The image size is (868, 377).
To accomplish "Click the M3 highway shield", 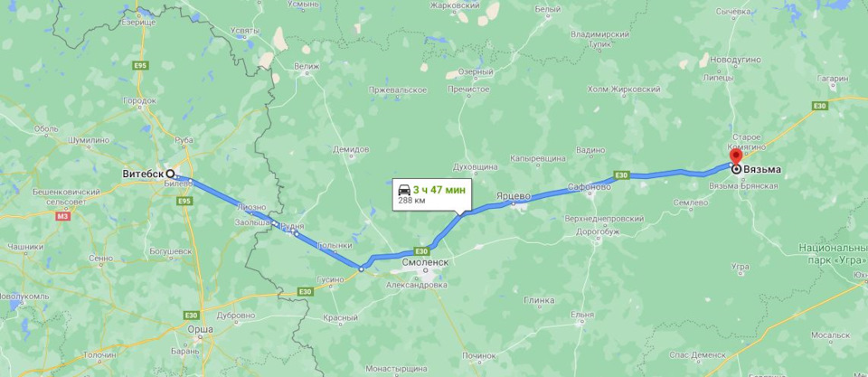I will pos(62,218).
